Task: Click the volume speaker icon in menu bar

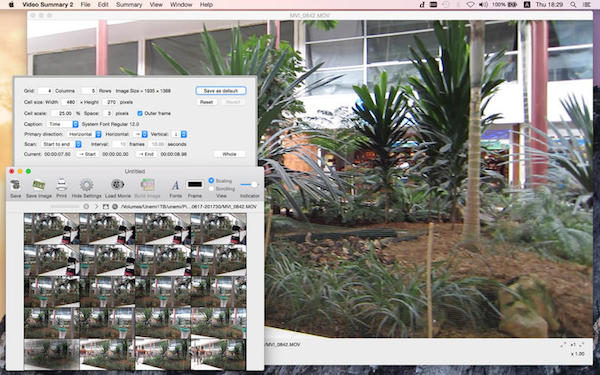Action: [x=484, y=5]
